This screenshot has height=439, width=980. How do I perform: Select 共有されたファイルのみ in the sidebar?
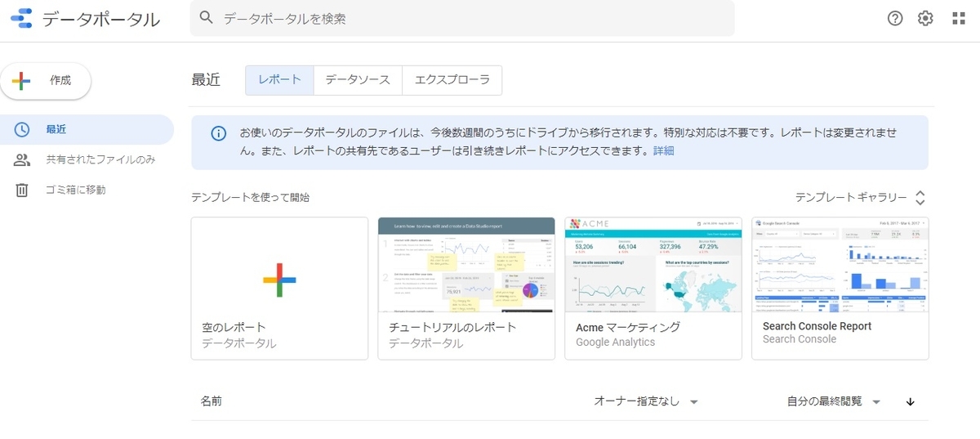tap(87, 159)
